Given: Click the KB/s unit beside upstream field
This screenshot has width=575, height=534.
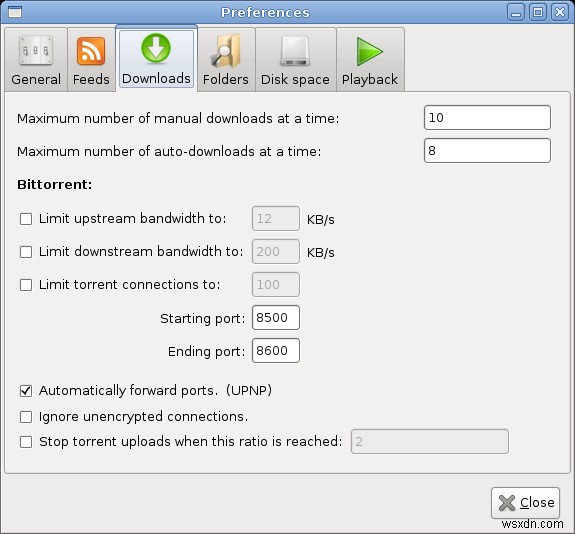Looking at the screenshot, I should (x=321, y=219).
